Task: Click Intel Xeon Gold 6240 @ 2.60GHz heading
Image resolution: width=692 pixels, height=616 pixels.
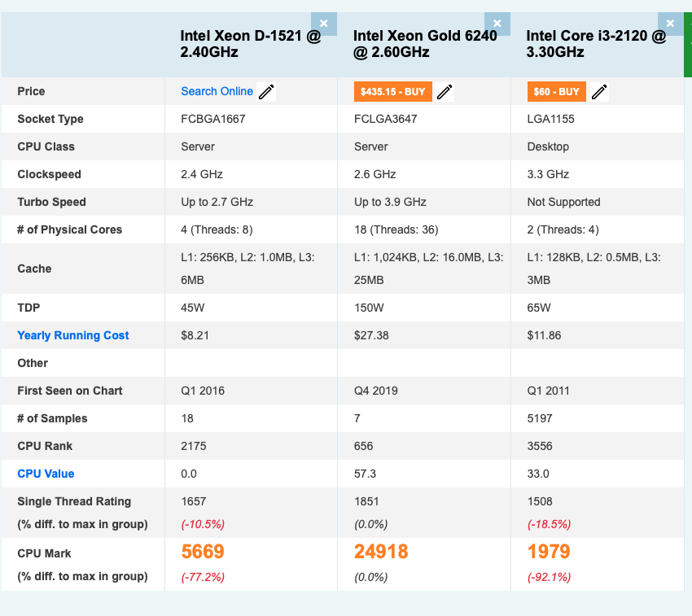Action: (x=424, y=44)
